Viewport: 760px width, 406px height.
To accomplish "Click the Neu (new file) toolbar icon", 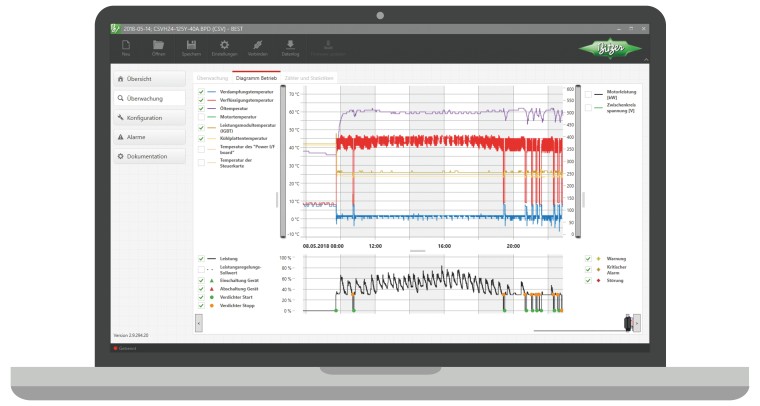I will 126,46.
